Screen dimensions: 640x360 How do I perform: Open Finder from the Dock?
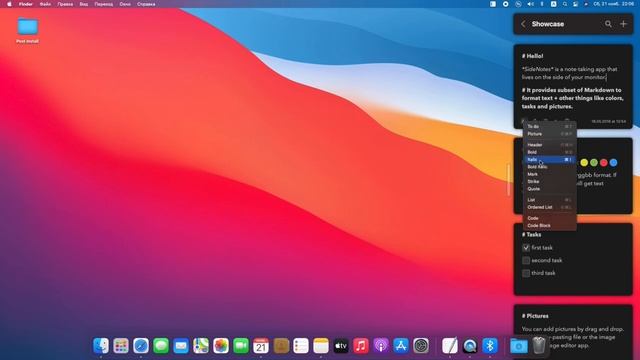click(101, 346)
